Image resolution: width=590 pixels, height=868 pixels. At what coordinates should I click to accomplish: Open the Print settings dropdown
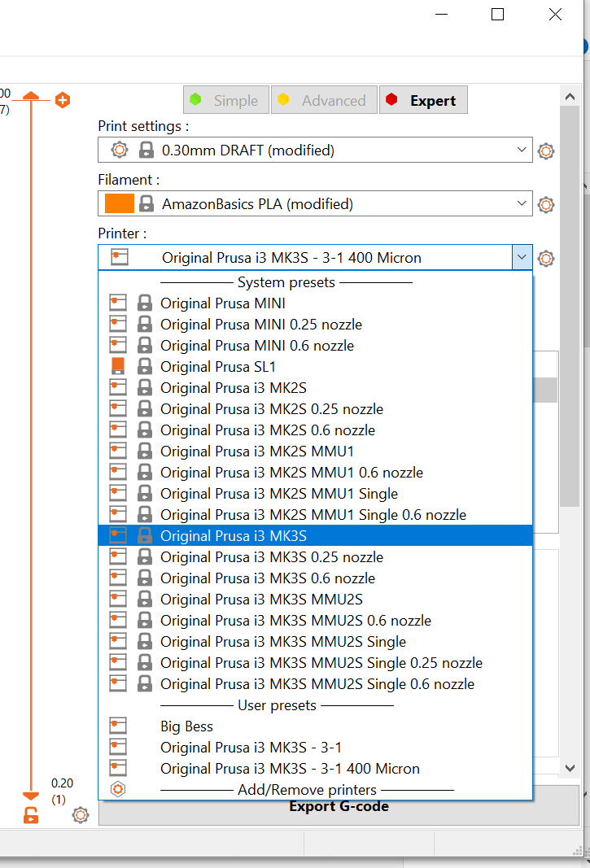click(x=522, y=150)
